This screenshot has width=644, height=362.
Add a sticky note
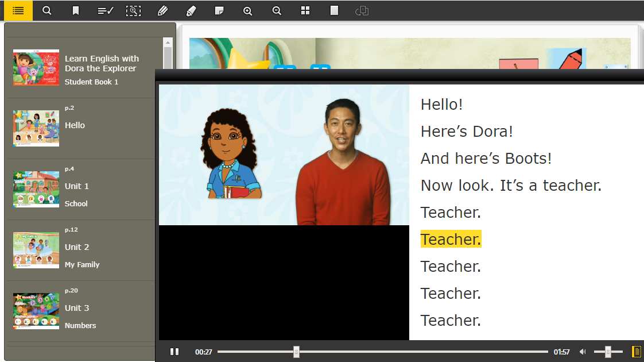219,11
